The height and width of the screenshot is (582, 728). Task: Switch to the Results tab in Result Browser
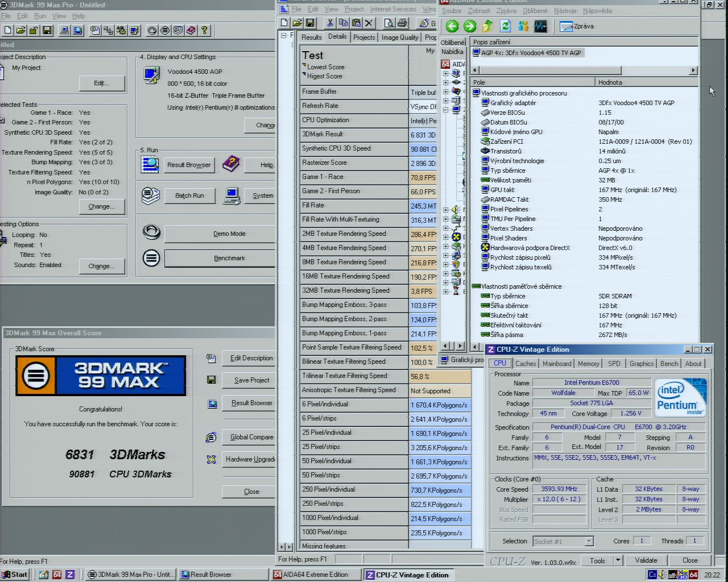(x=312, y=37)
